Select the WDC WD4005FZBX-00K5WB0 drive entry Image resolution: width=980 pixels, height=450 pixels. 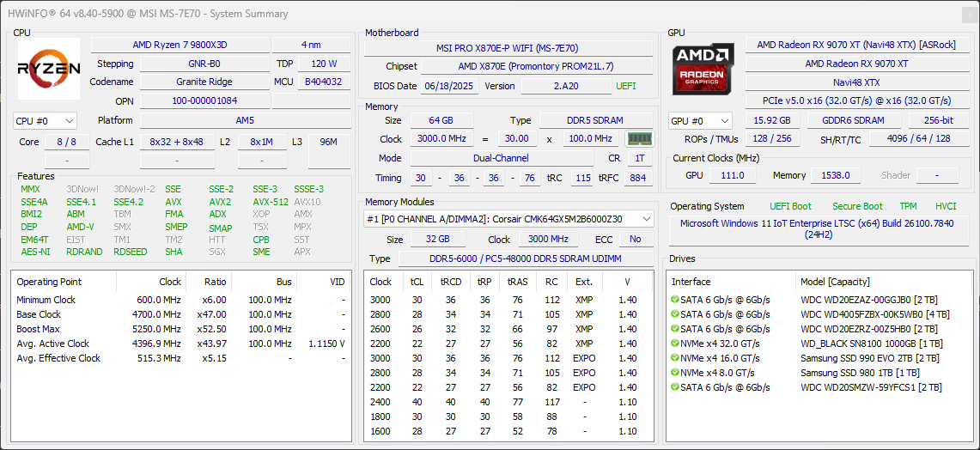click(875, 314)
